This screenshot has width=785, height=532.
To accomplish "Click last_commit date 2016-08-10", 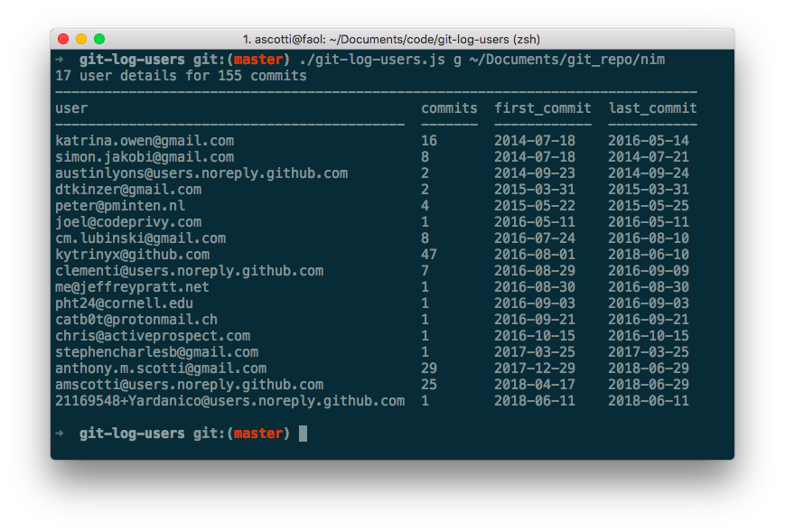I will [x=649, y=238].
